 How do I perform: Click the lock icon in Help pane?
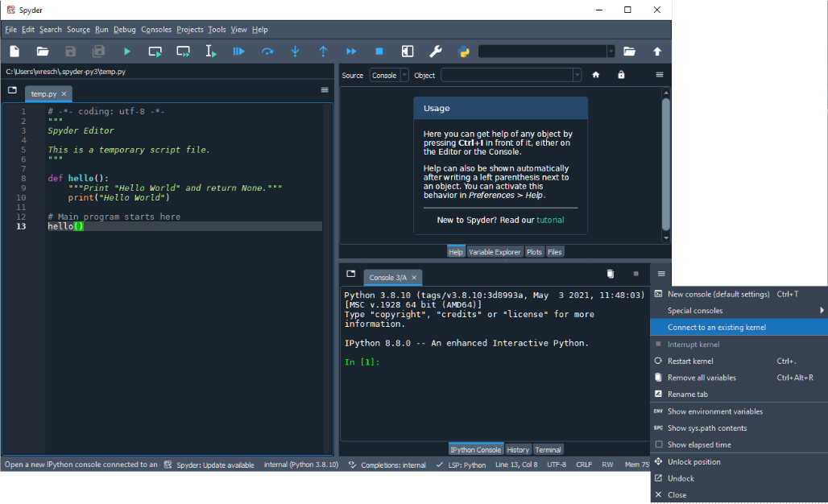pyautogui.click(x=621, y=75)
